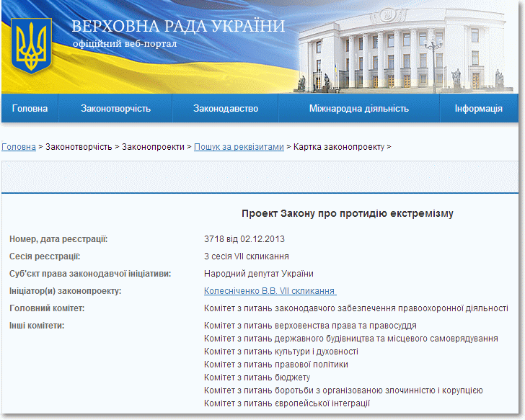Click Комітет з питань боротьби з організованою злочинністю
The width and height of the screenshot is (525, 420).
point(343,390)
